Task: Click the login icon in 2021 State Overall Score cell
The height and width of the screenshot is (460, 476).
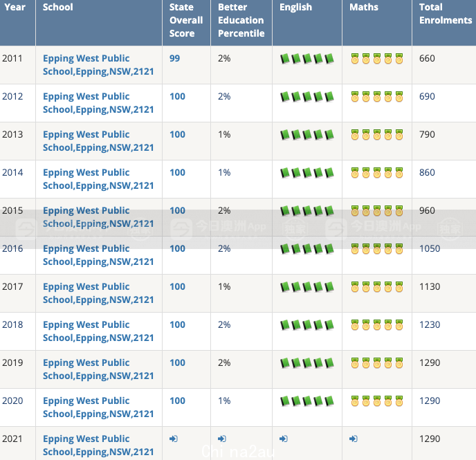Action: tap(174, 439)
